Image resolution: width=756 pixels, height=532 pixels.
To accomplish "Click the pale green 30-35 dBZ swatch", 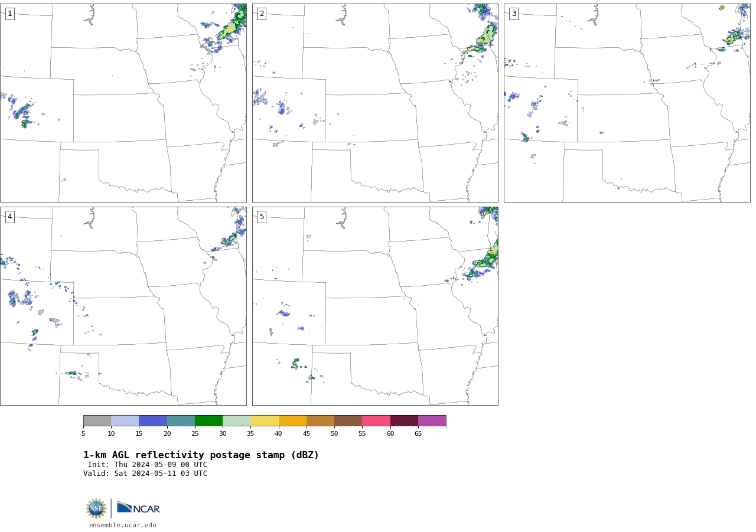I will coord(236,420).
